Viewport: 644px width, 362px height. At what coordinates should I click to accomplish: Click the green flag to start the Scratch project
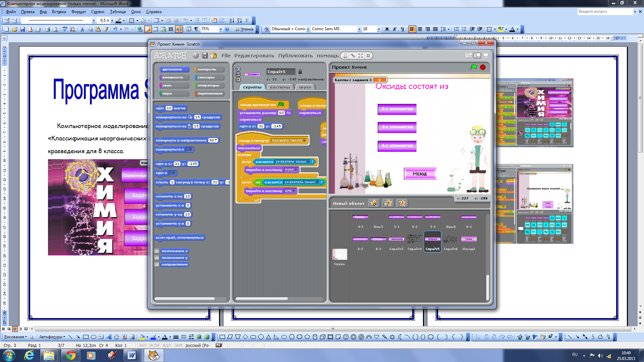point(474,67)
